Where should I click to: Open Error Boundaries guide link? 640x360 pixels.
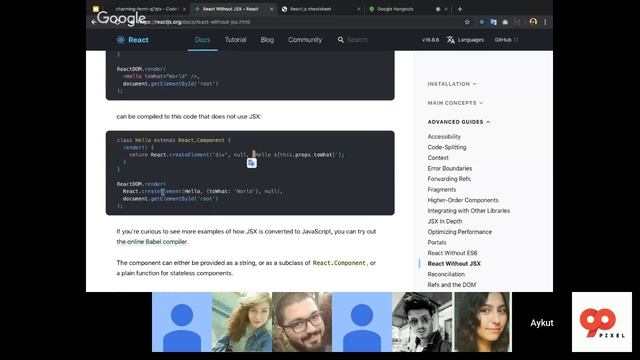(x=450, y=168)
